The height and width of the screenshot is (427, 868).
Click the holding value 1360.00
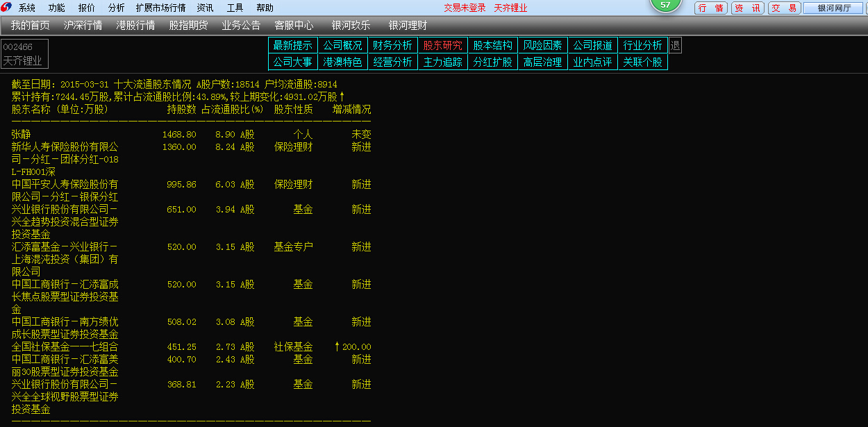[179, 147]
